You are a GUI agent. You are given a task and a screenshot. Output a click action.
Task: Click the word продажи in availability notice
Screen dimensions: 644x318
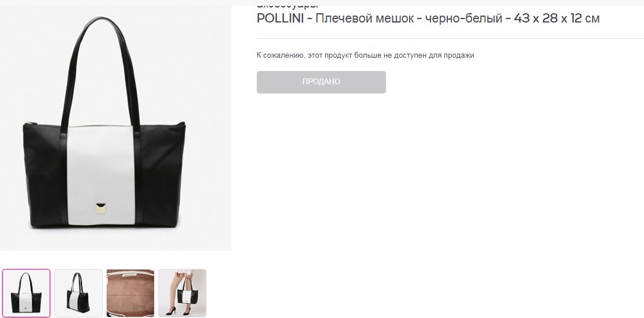[459, 55]
